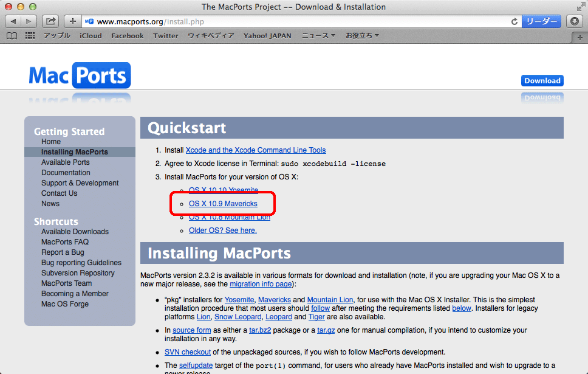Click the Quickstart section heading
588x374 pixels.
[186, 128]
